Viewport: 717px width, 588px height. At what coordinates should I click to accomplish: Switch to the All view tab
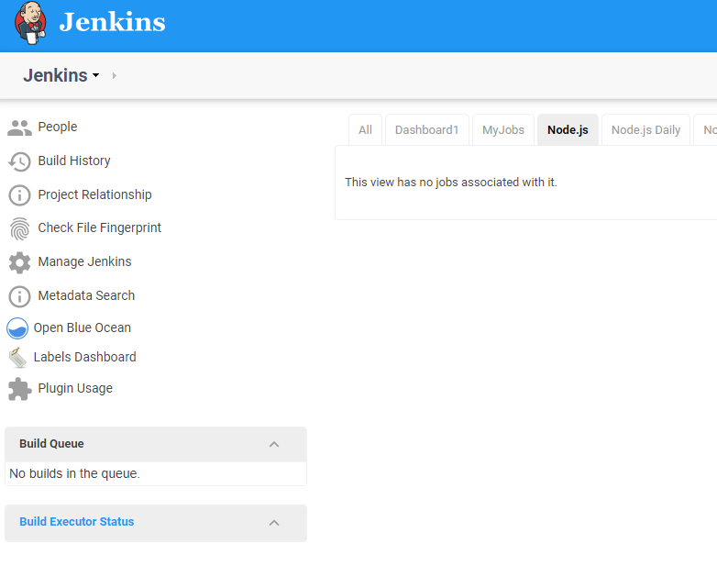365,130
